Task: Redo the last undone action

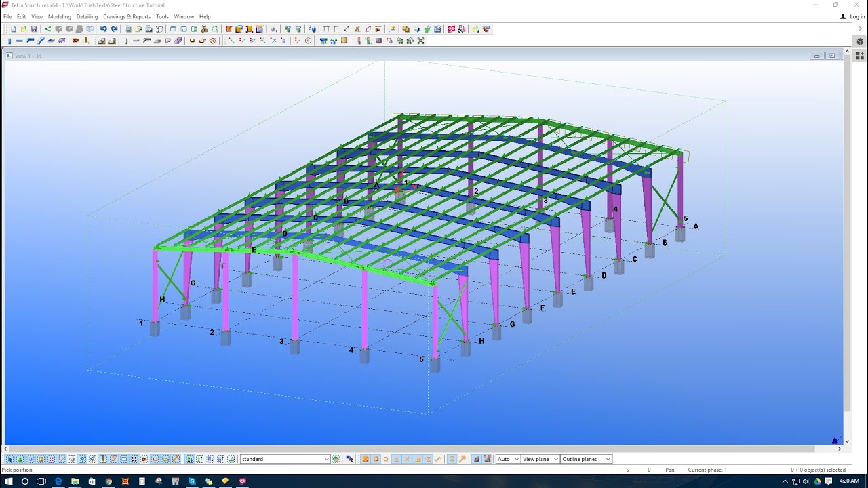Action: (x=115, y=29)
